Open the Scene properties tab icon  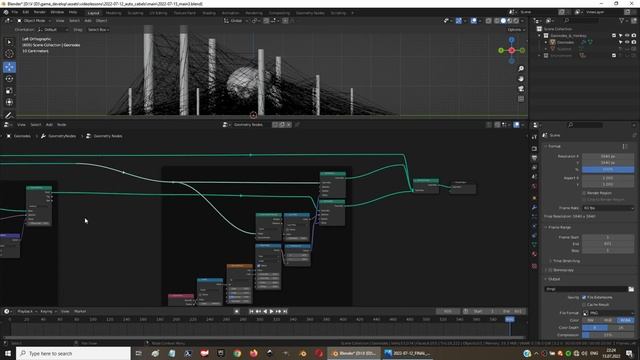534,177
